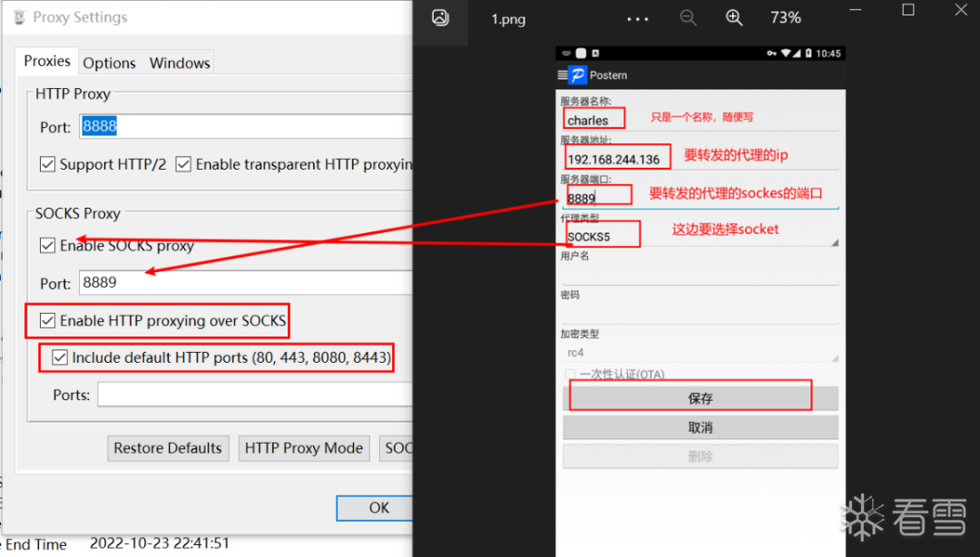Click the partially hidden SOCKS Proxy Mode button
The image size is (980, 557).
coord(397,448)
